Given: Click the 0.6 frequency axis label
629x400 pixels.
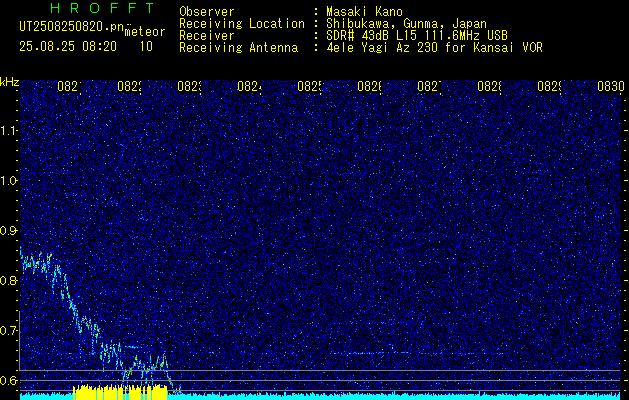Looking at the screenshot, I should point(9,380).
